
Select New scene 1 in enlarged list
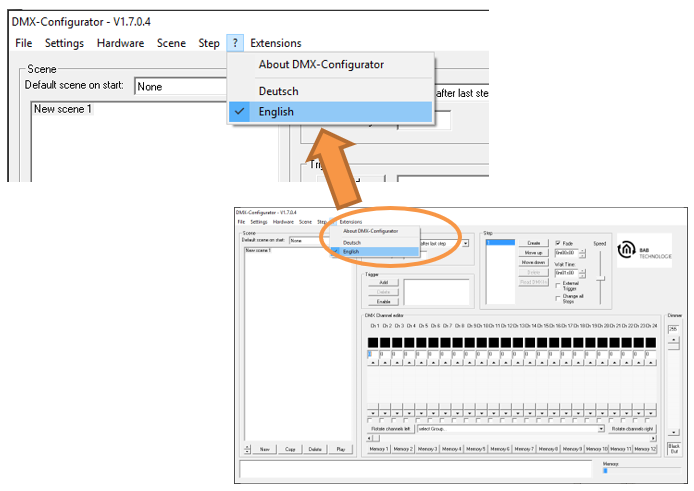(62, 109)
